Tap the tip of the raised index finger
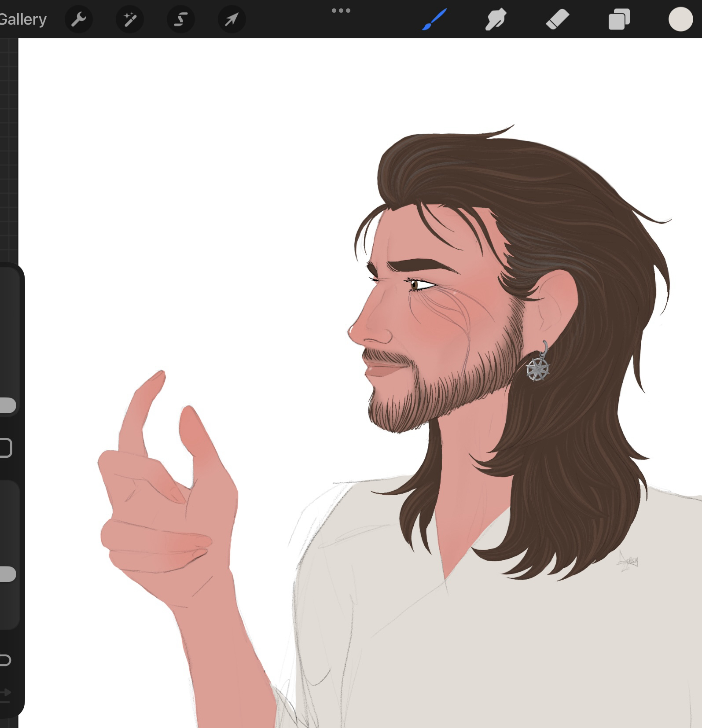 pyautogui.click(x=158, y=375)
